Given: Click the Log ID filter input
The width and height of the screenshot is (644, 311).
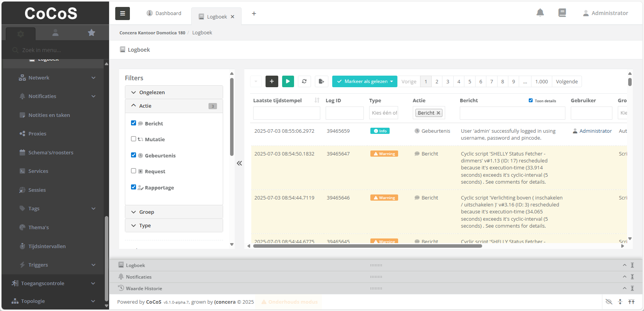Looking at the screenshot, I should pyautogui.click(x=344, y=113).
